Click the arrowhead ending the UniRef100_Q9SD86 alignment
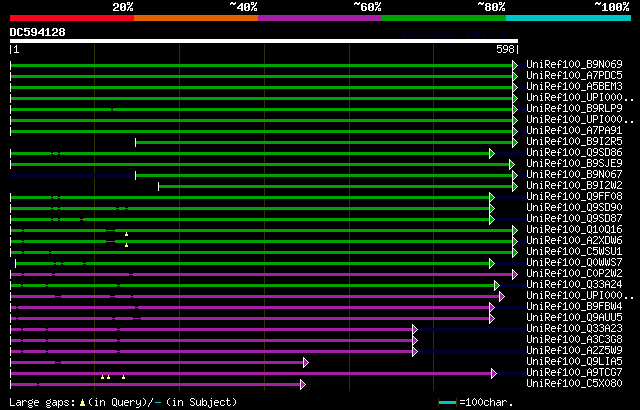Viewport: 640px width, 410px height. coord(492,153)
